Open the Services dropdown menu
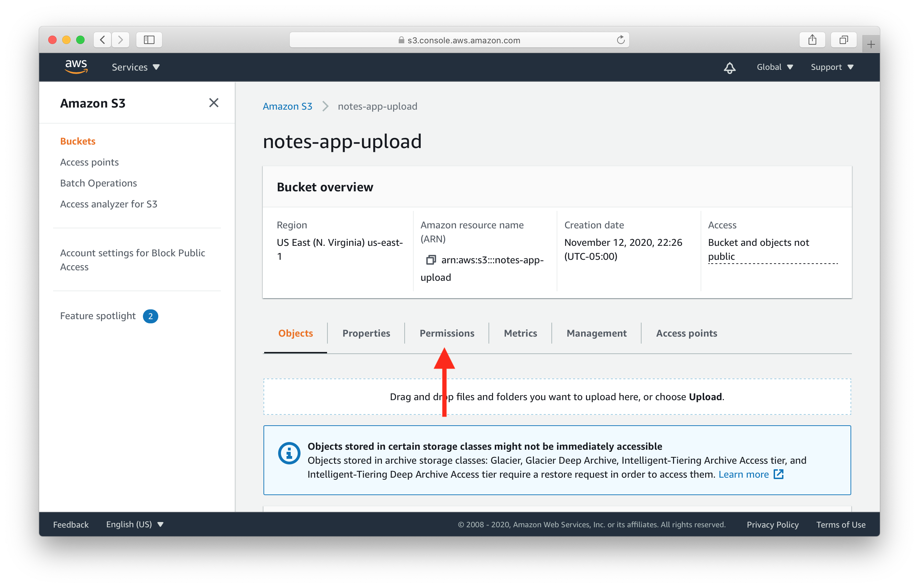 [x=136, y=67]
